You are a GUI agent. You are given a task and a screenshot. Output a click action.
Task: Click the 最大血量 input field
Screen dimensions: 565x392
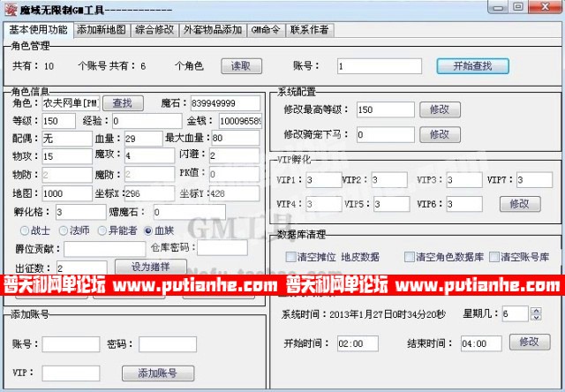coord(236,138)
